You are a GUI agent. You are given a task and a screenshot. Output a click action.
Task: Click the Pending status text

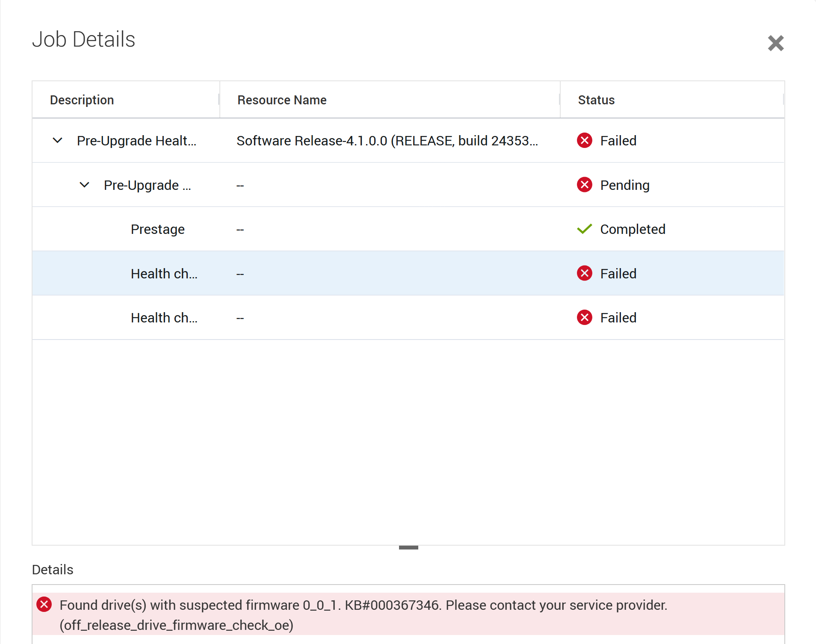tap(624, 185)
